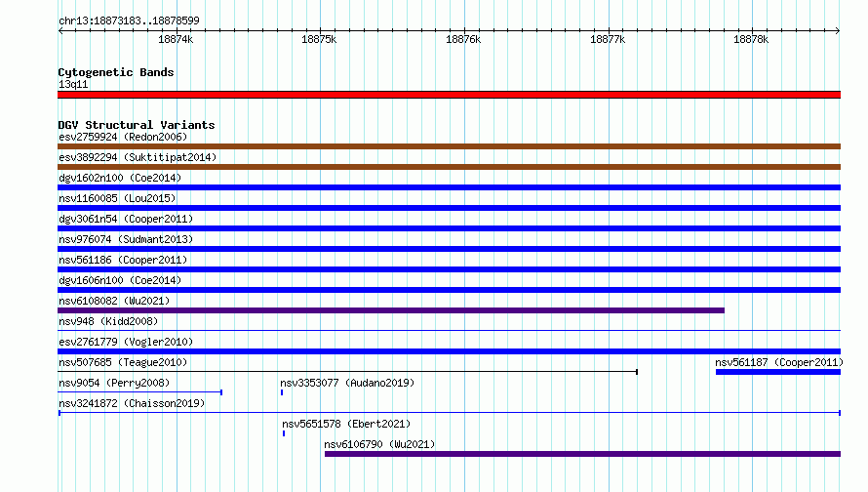Select dgv1606n100 (Coe2014) label
Screen dimensions: 868x492
click(x=120, y=280)
